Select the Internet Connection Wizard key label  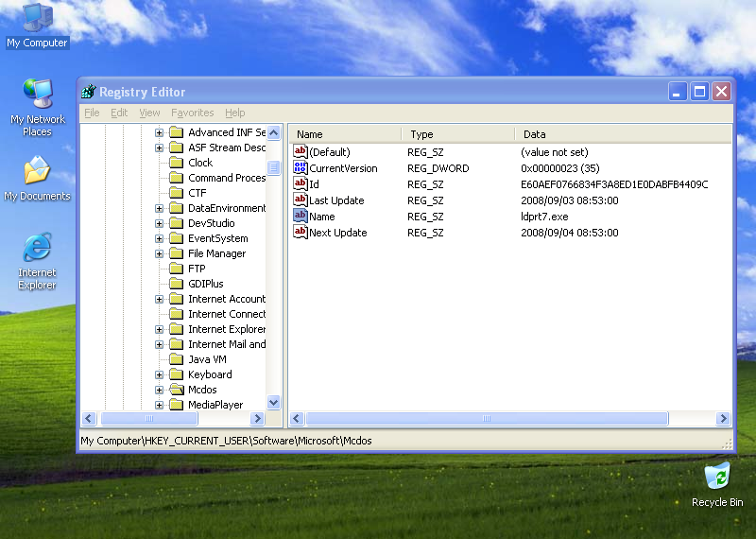tap(227, 314)
